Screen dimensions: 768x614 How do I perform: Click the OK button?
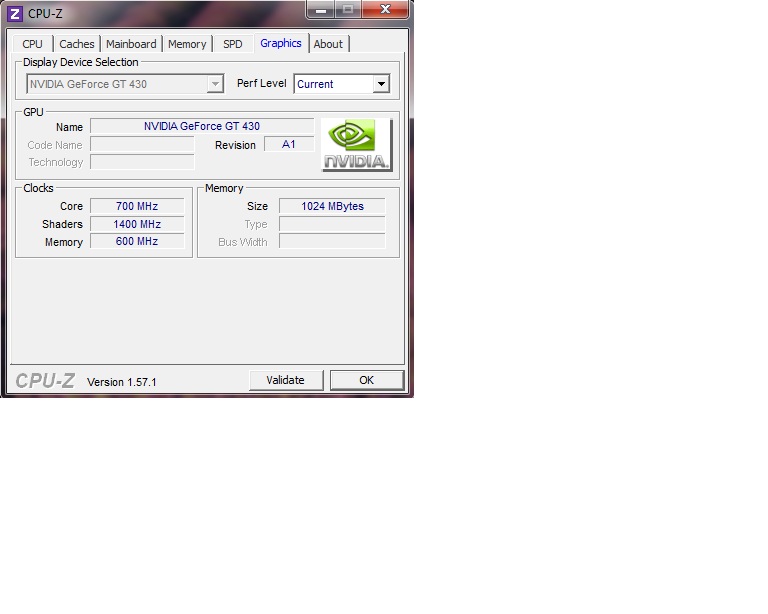(x=367, y=380)
